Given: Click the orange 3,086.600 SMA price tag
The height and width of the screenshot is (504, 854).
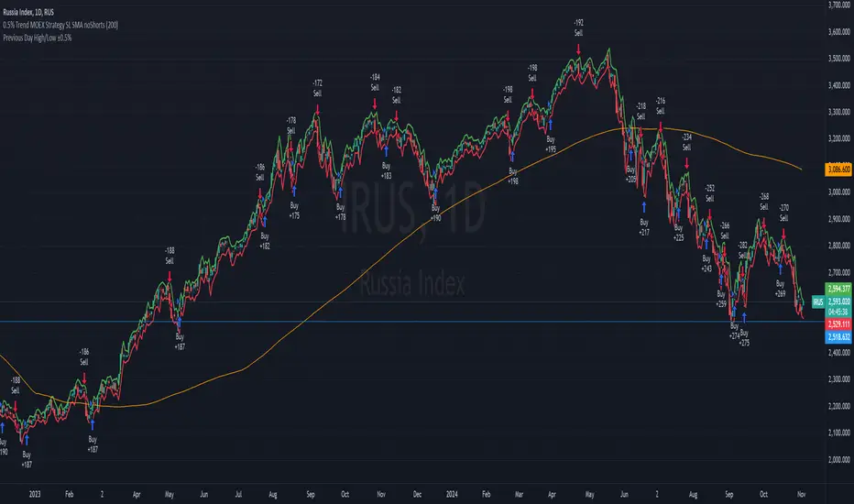Looking at the screenshot, I should (838, 170).
